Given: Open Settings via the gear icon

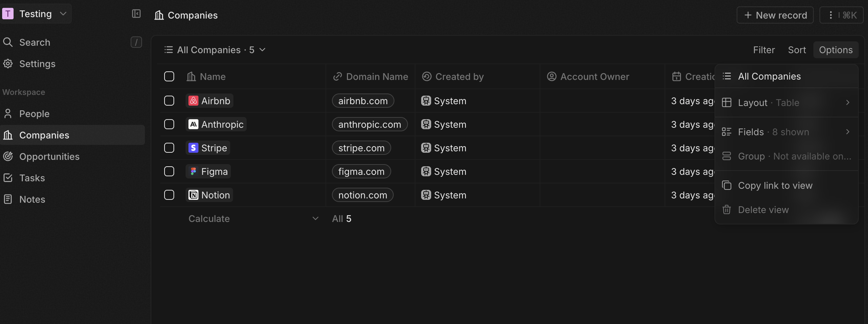Looking at the screenshot, I should tap(8, 64).
